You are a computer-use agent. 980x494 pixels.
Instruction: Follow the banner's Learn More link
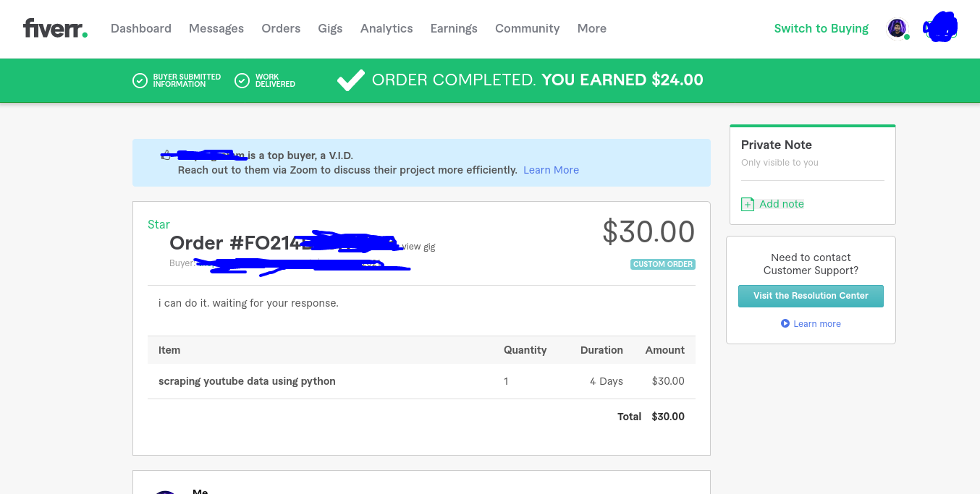point(551,170)
